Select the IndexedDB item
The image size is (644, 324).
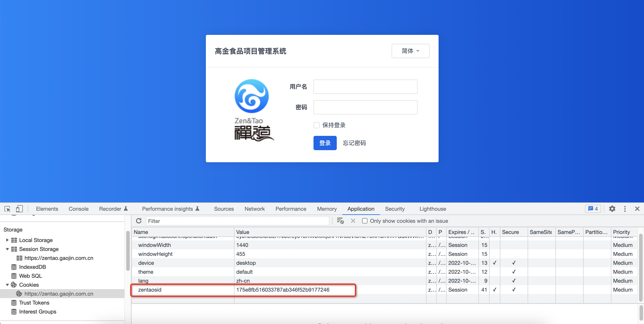click(32, 267)
